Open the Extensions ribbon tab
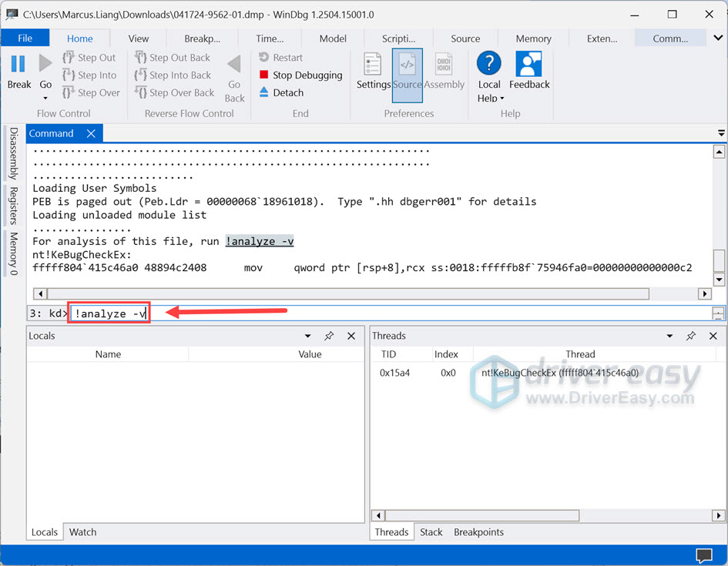Viewport: 728px width, 566px height. pyautogui.click(x=602, y=39)
